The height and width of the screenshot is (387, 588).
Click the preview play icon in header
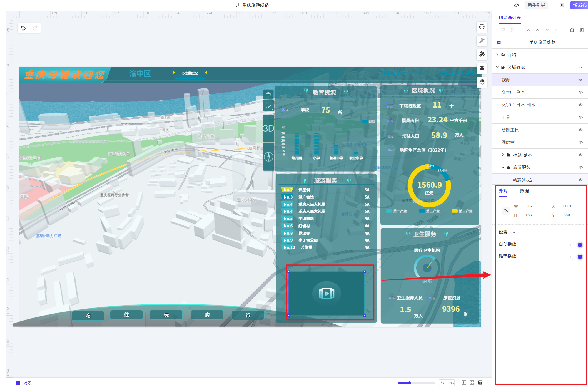(x=562, y=5)
